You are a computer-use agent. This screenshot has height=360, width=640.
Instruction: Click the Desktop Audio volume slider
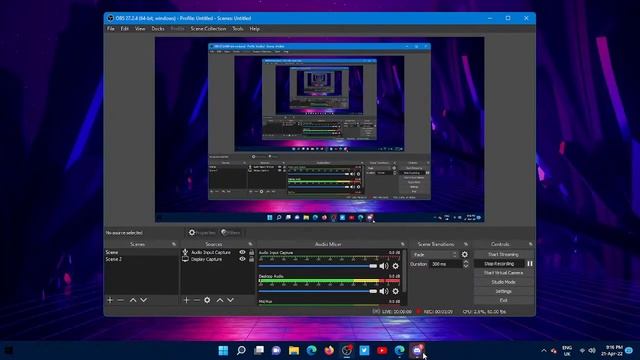[x=318, y=291]
